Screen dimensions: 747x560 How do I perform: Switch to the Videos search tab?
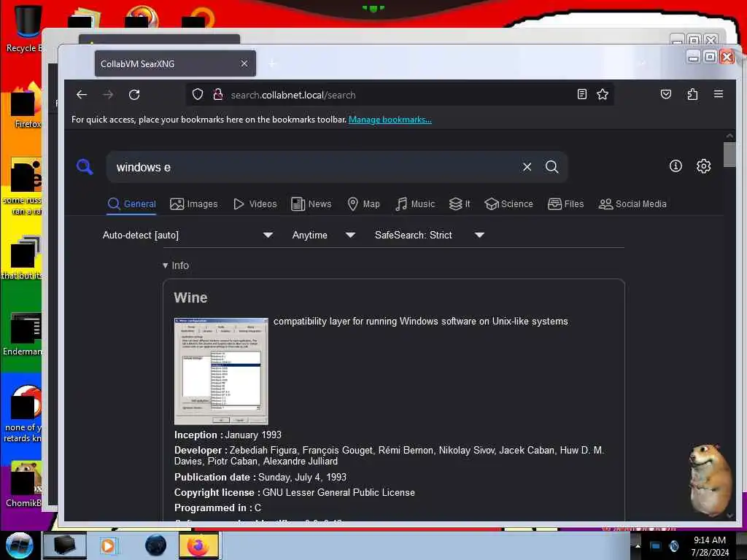tap(255, 204)
